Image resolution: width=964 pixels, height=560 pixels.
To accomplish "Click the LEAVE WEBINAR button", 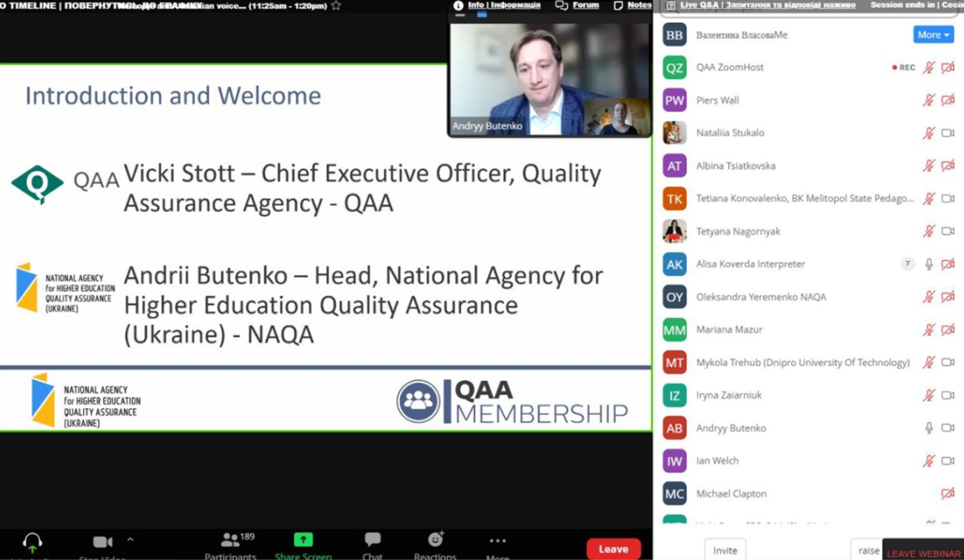I will point(923,552).
